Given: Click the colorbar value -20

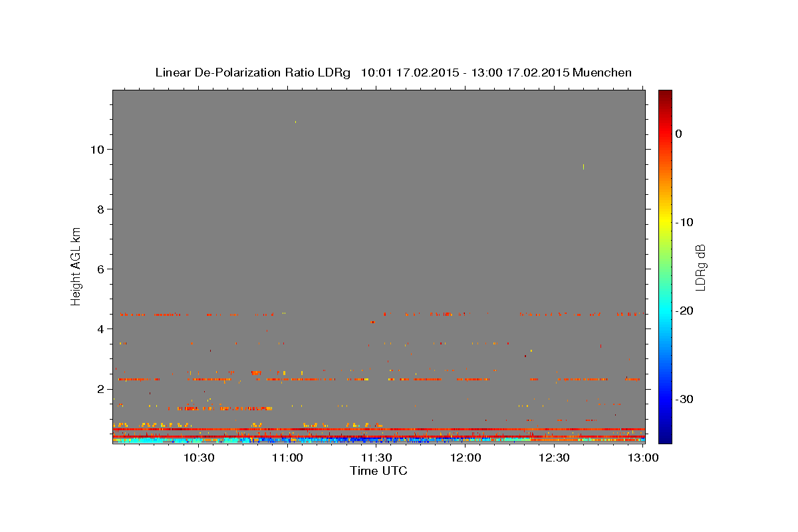Looking at the screenshot, I should pyautogui.click(x=685, y=311).
